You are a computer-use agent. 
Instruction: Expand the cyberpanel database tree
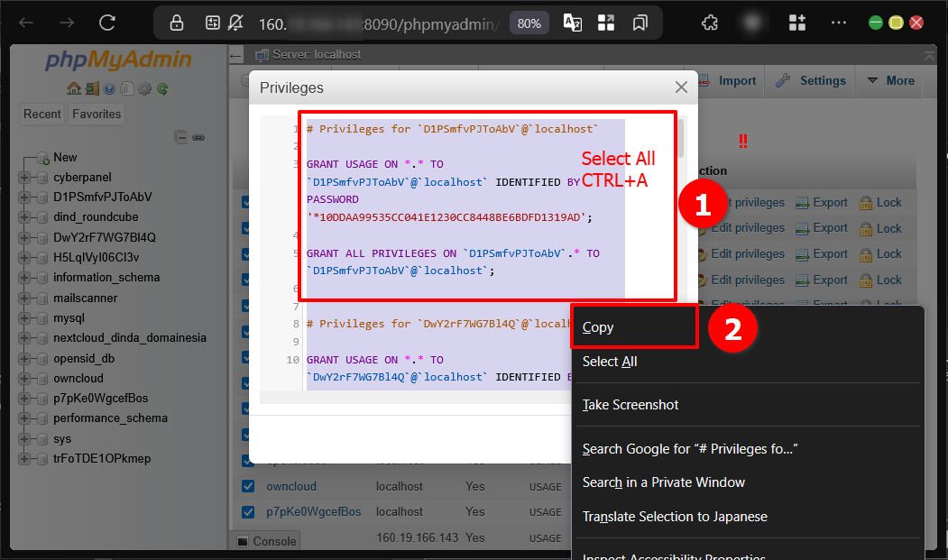tap(24, 178)
